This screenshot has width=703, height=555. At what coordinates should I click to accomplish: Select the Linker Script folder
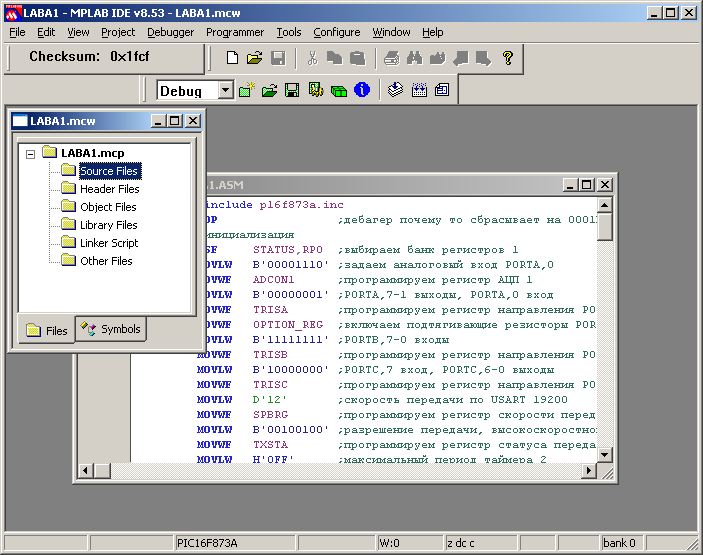pos(109,243)
